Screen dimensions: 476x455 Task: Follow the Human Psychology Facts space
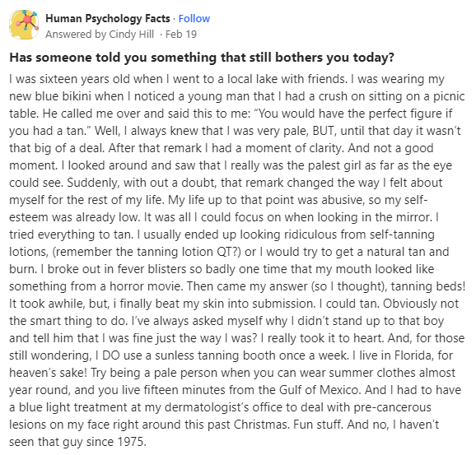point(194,18)
